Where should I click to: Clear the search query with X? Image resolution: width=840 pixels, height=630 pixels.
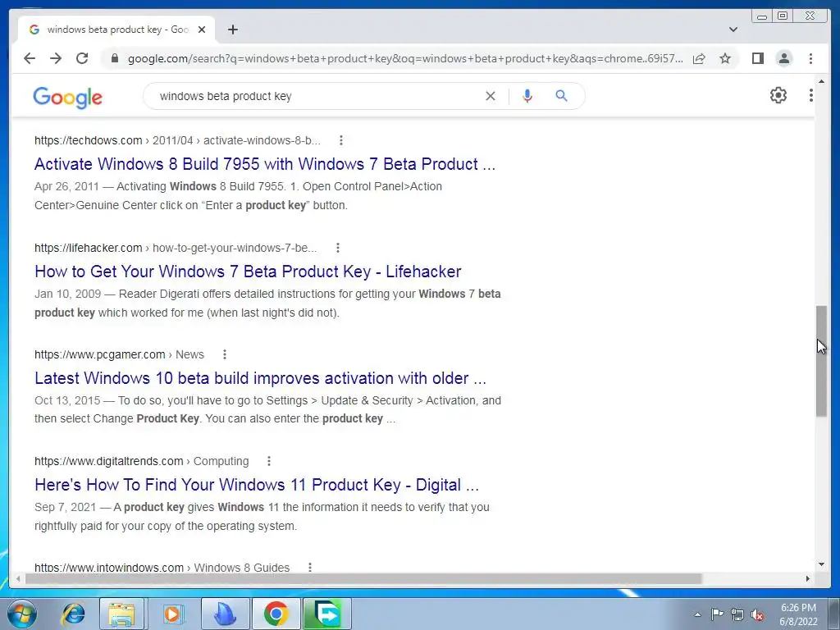click(x=491, y=96)
